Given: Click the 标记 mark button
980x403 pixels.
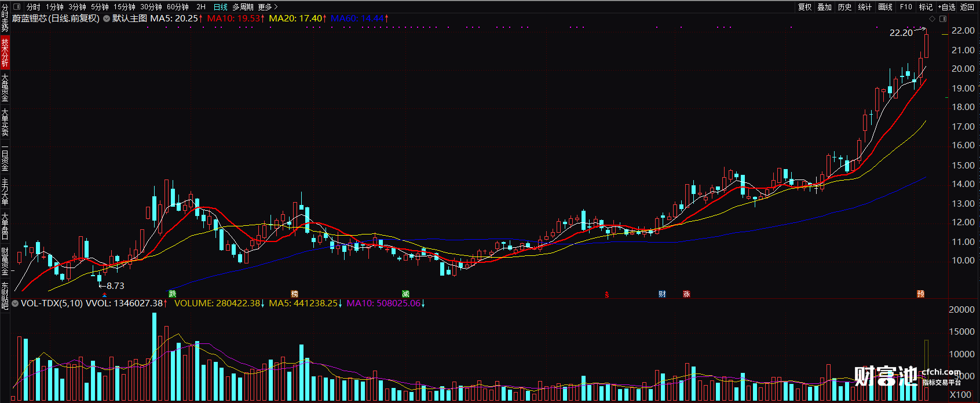Looking at the screenshot, I should [926, 7].
